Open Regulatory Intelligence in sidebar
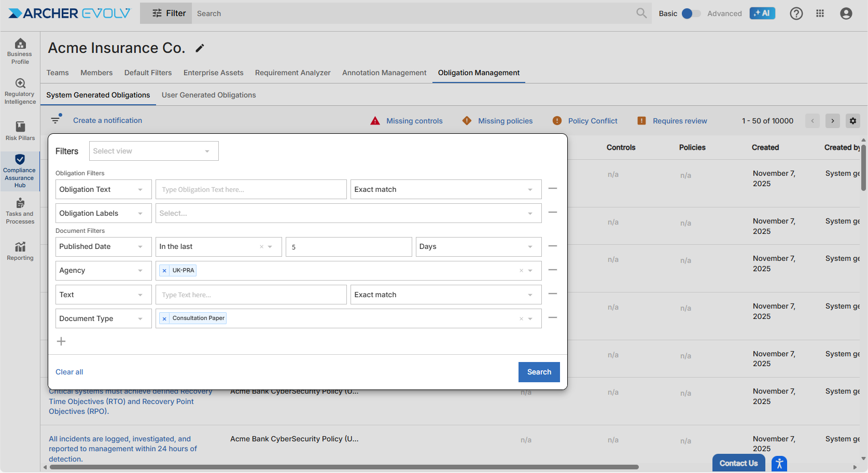Screen dimensions: 868x473 click(x=20, y=91)
